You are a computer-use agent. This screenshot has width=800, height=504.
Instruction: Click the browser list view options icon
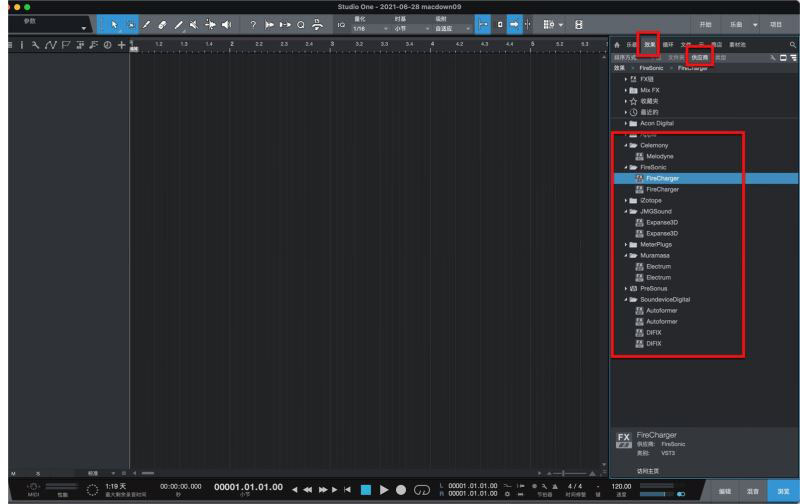[x=793, y=58]
